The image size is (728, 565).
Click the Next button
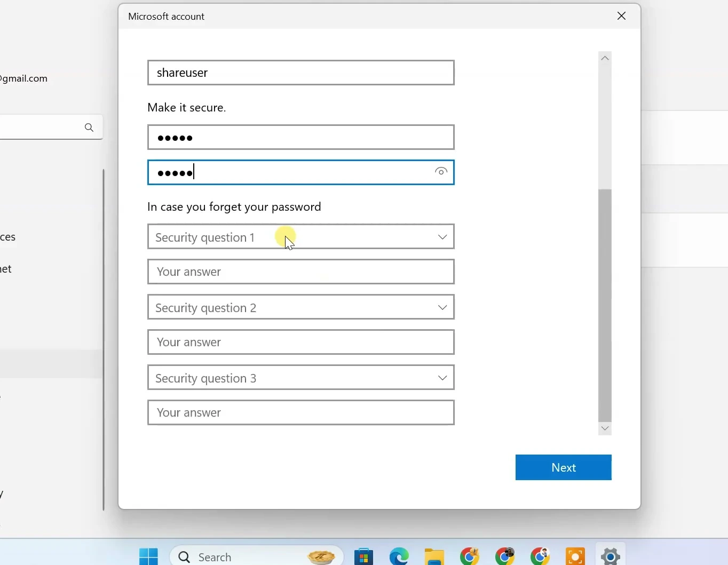coord(564,467)
